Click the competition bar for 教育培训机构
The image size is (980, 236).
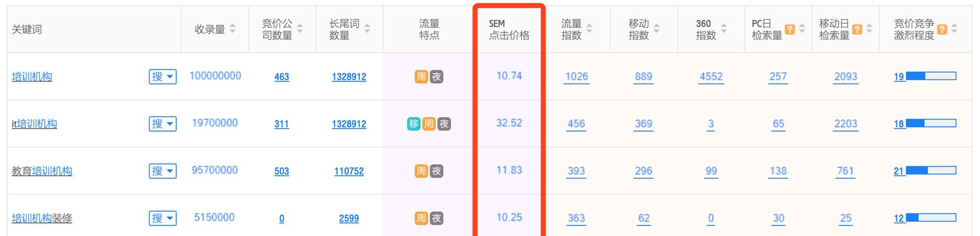coord(931,171)
